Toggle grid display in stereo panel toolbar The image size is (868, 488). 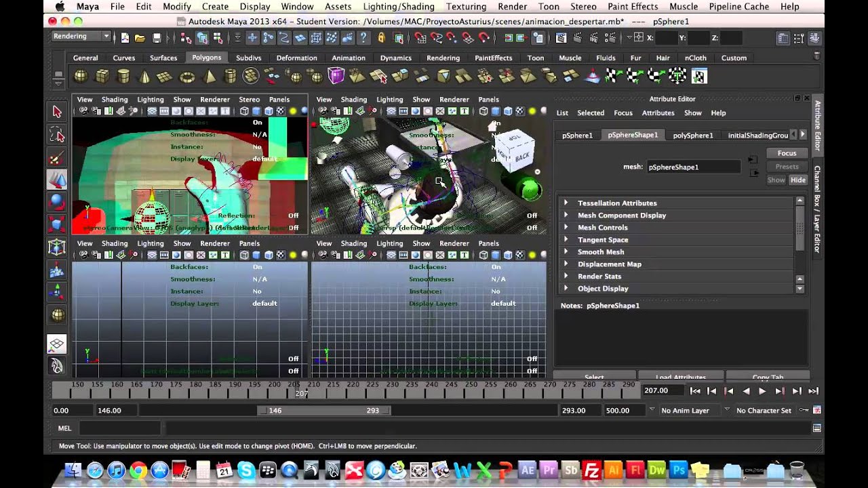pos(152,111)
